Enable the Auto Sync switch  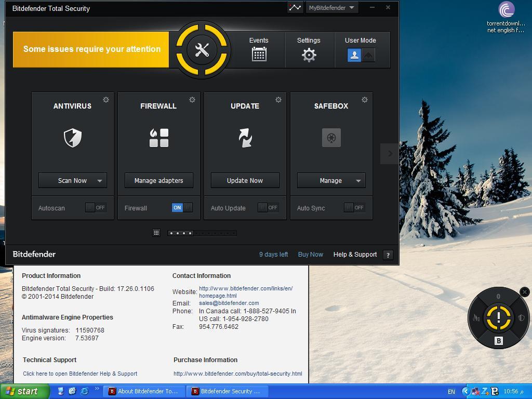[x=354, y=208]
